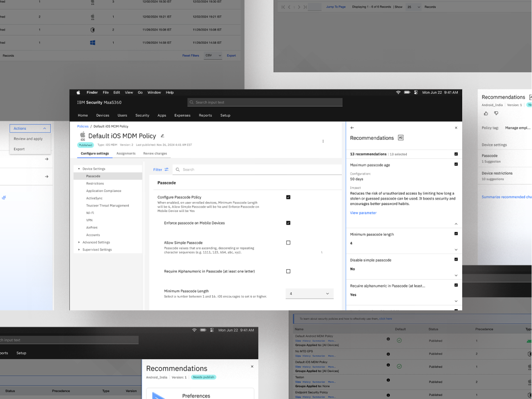This screenshot has height=399, width=532.
Task: Click the Filter settings icon
Action: pyautogui.click(x=167, y=170)
